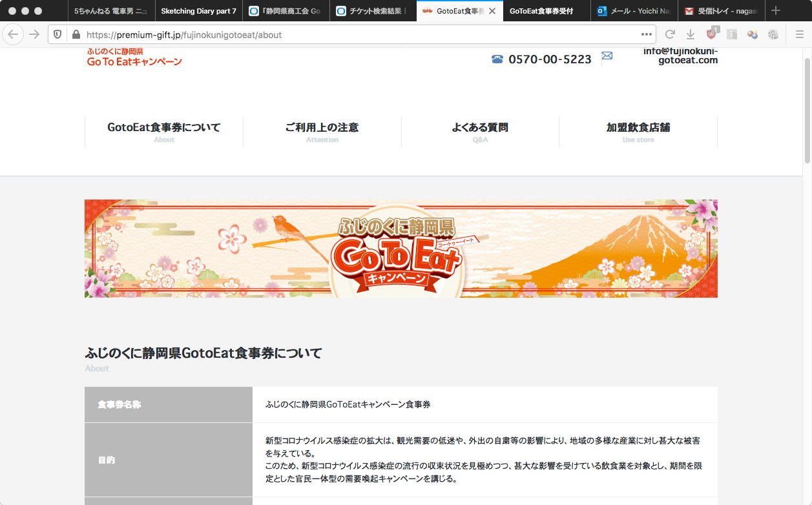This screenshot has width=812, height=505.
Task: Reload the current page
Action: [670, 34]
